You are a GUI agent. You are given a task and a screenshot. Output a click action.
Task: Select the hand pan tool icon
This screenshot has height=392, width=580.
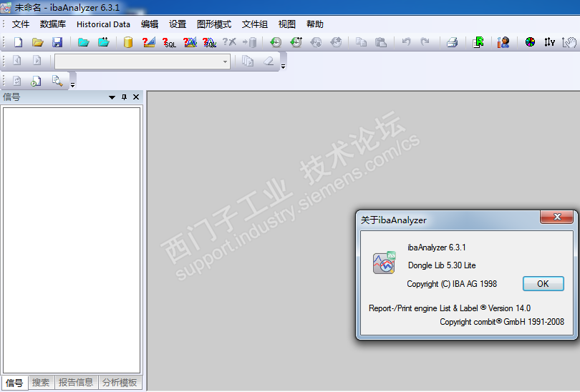click(569, 42)
